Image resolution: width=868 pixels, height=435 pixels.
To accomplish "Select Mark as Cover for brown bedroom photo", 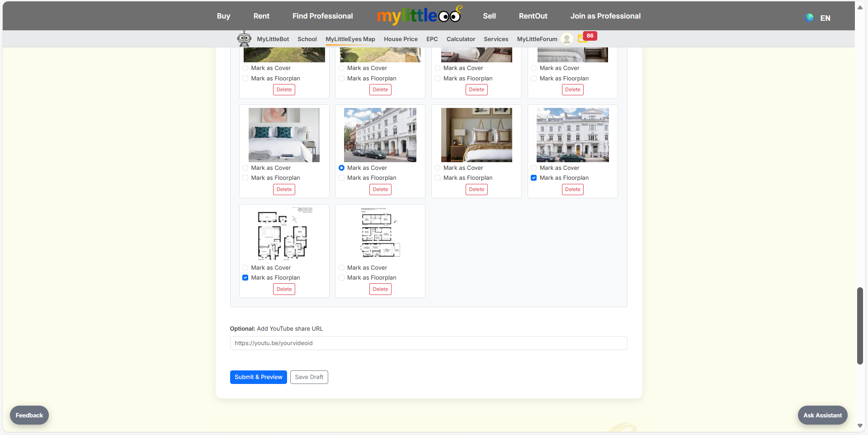I will pos(438,168).
